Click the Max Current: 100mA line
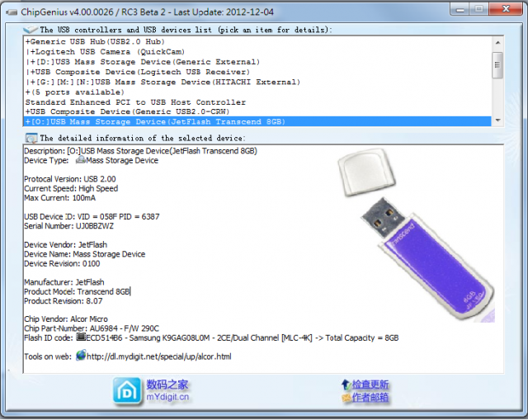The image size is (528, 420). tap(59, 198)
